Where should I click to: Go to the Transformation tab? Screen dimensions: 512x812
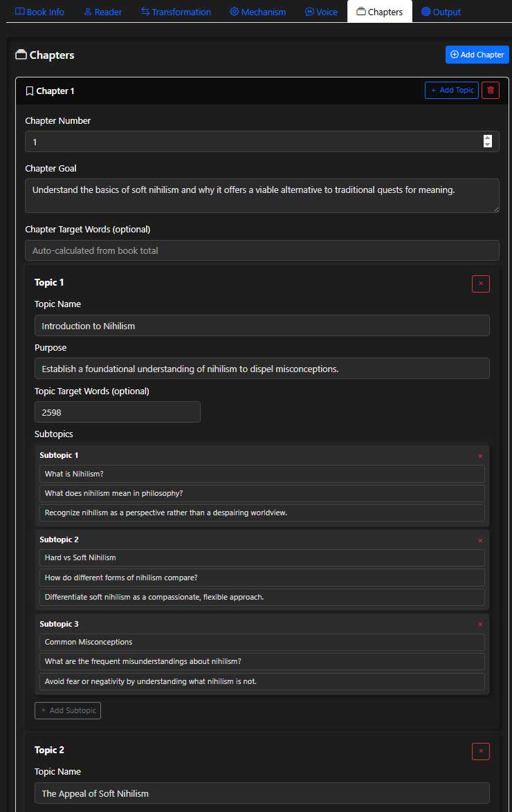point(176,12)
